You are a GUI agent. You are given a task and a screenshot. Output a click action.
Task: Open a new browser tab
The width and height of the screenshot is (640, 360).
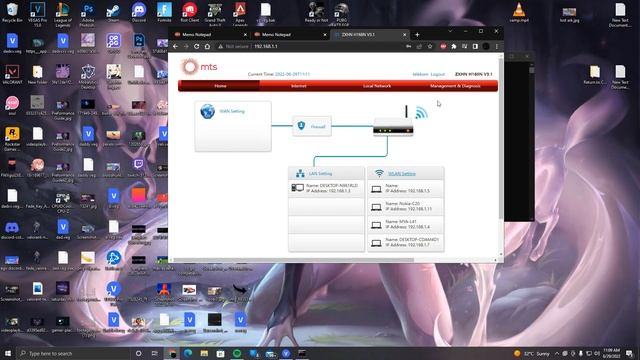(x=417, y=35)
